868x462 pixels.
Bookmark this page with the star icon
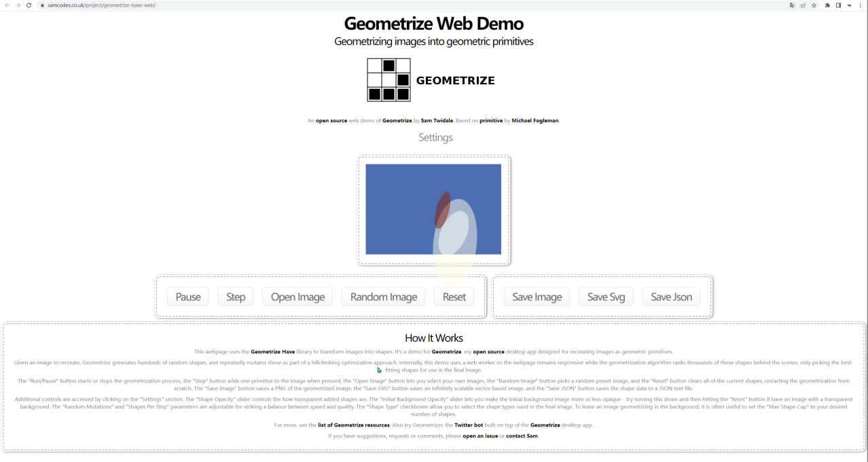pos(814,5)
